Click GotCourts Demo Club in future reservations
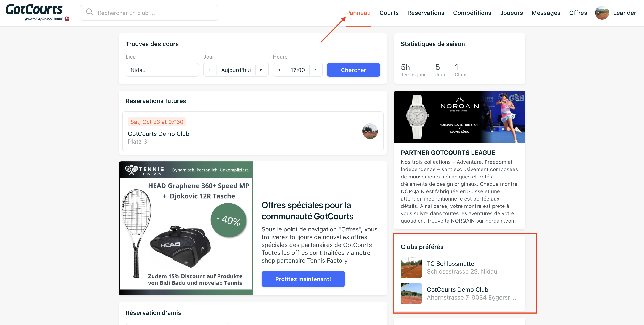This screenshot has width=644, height=325. (x=159, y=134)
